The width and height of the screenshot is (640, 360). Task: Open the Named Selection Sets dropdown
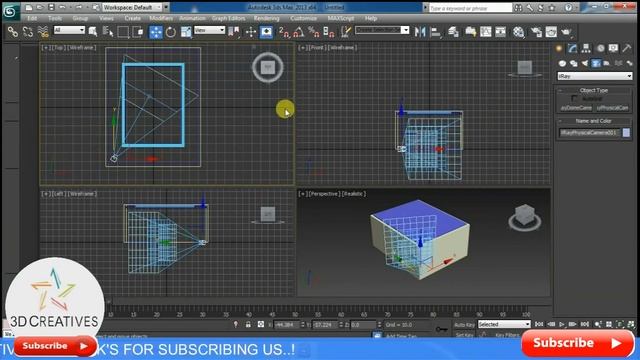(382, 30)
